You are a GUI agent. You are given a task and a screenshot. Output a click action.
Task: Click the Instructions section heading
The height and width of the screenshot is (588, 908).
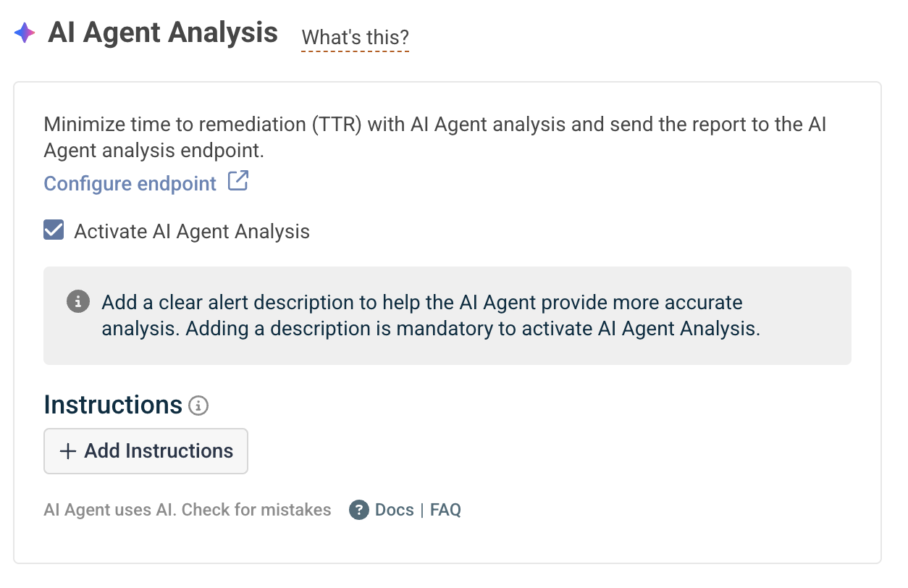pos(113,405)
